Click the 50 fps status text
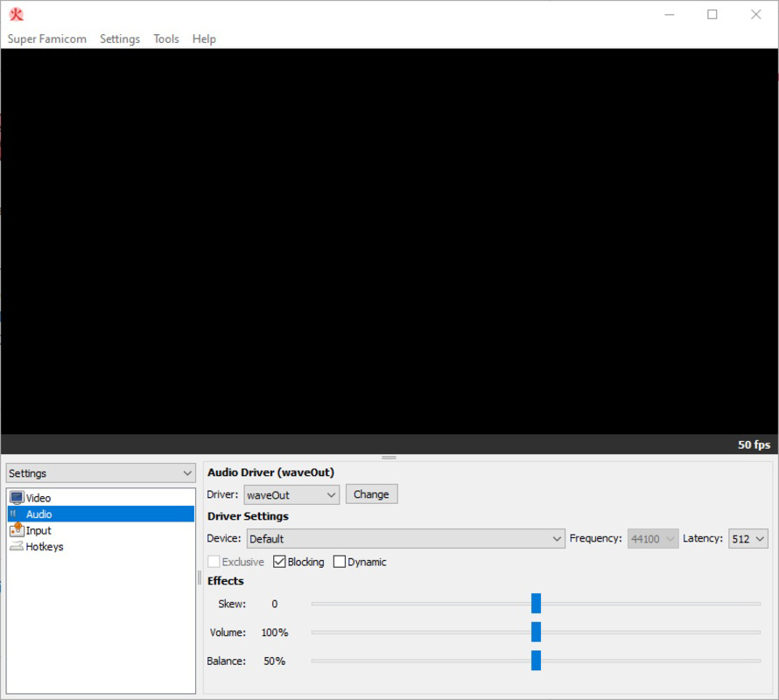This screenshot has width=779, height=700. tap(754, 444)
